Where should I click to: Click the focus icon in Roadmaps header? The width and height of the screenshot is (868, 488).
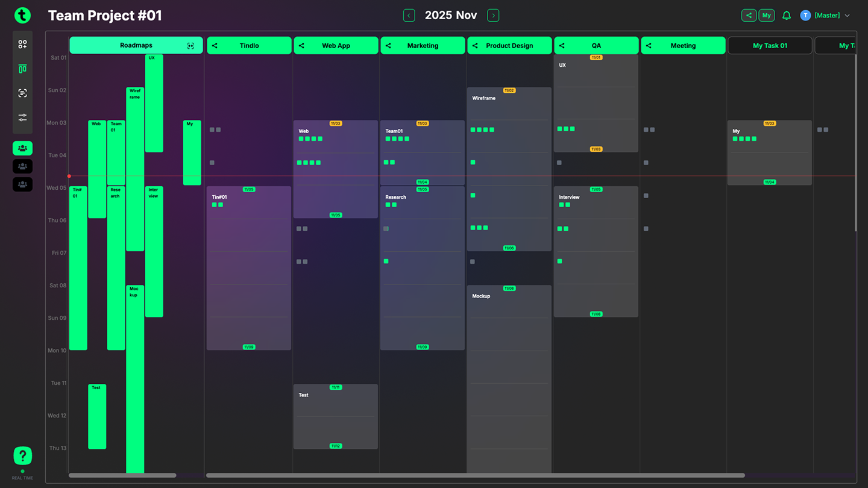190,46
